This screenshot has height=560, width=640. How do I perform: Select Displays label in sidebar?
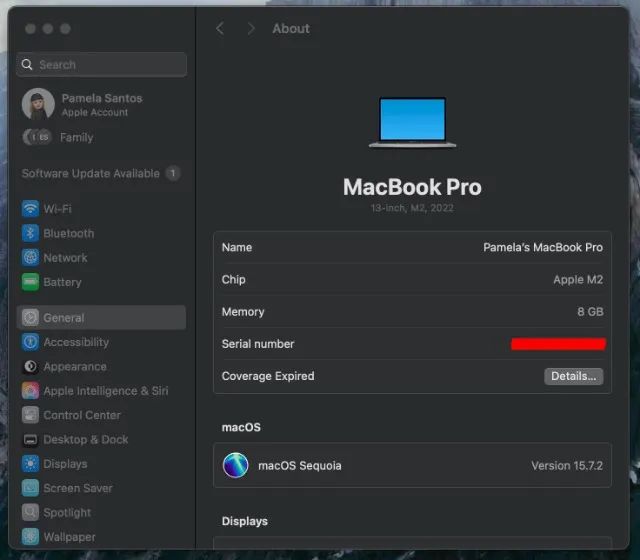click(65, 464)
